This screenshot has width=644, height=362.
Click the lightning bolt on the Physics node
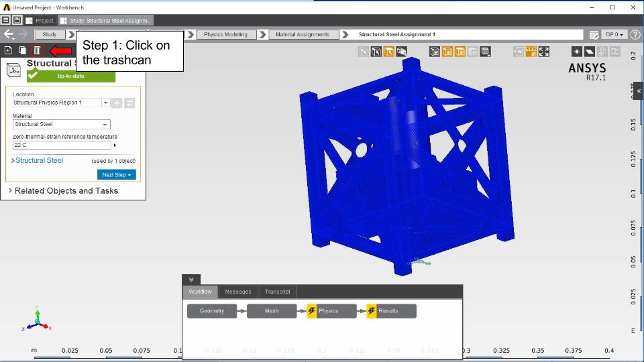pyautogui.click(x=312, y=311)
